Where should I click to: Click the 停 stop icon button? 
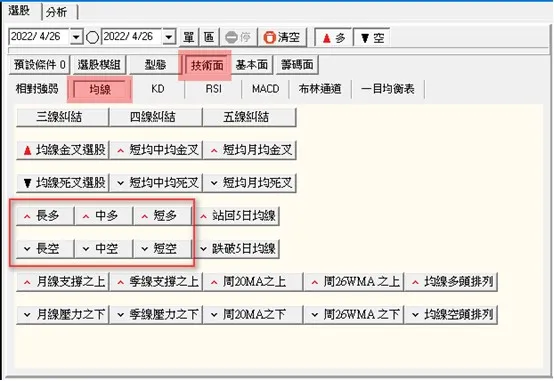pos(238,37)
